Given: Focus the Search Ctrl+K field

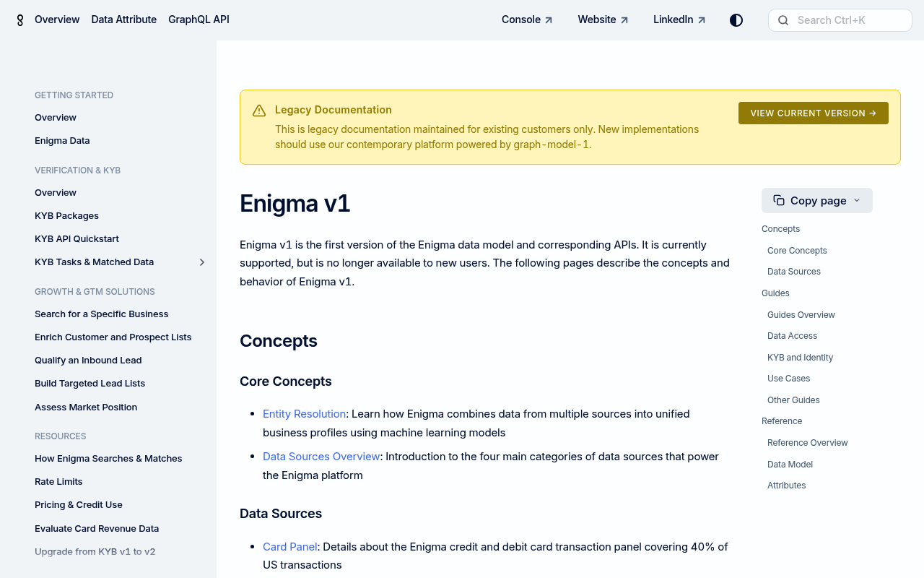Looking at the screenshot, I should (x=840, y=20).
